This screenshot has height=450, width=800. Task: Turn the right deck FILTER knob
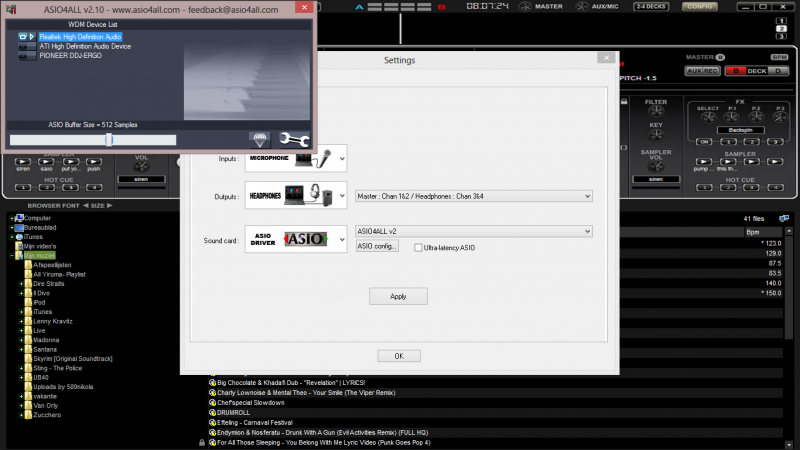(656, 111)
